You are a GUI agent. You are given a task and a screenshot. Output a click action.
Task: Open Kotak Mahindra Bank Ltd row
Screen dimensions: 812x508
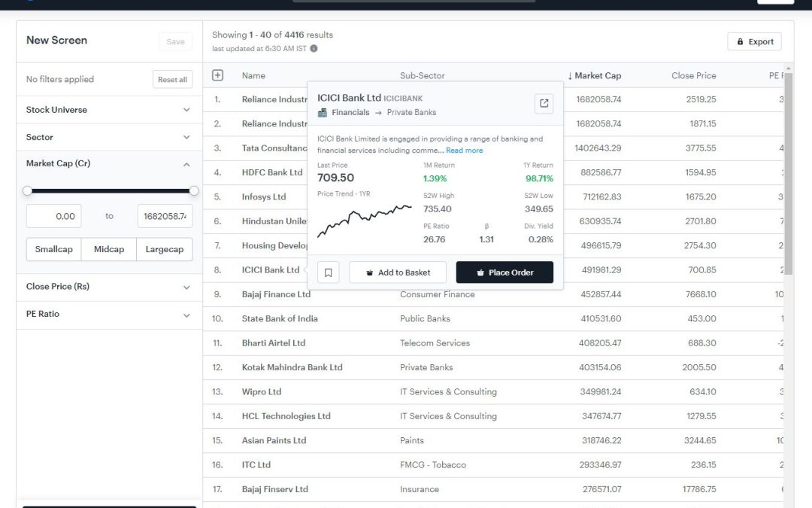coord(292,367)
